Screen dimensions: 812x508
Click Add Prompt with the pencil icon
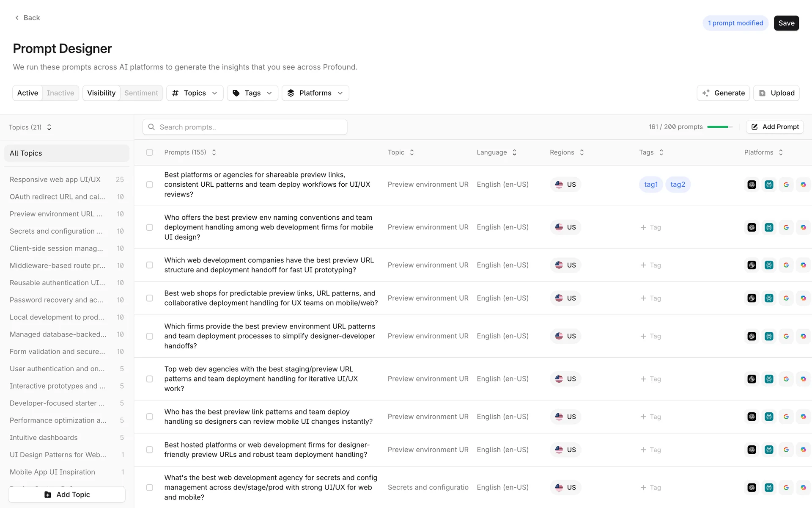coord(775,127)
